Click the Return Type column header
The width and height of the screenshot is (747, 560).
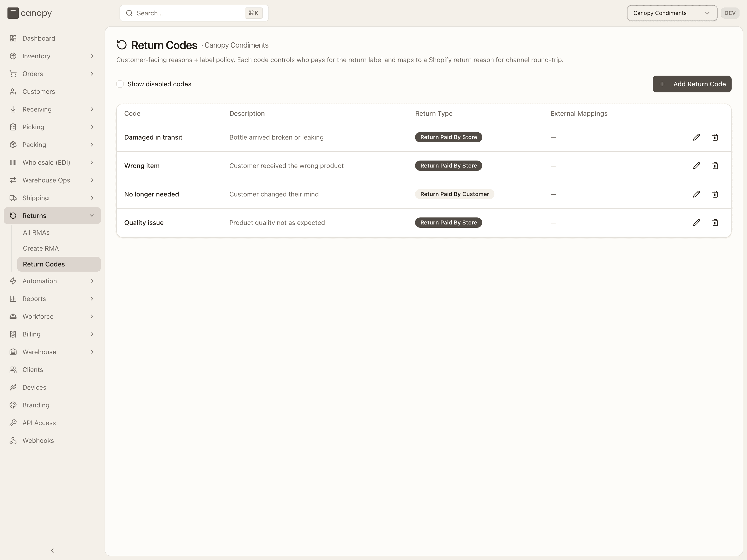pos(434,113)
